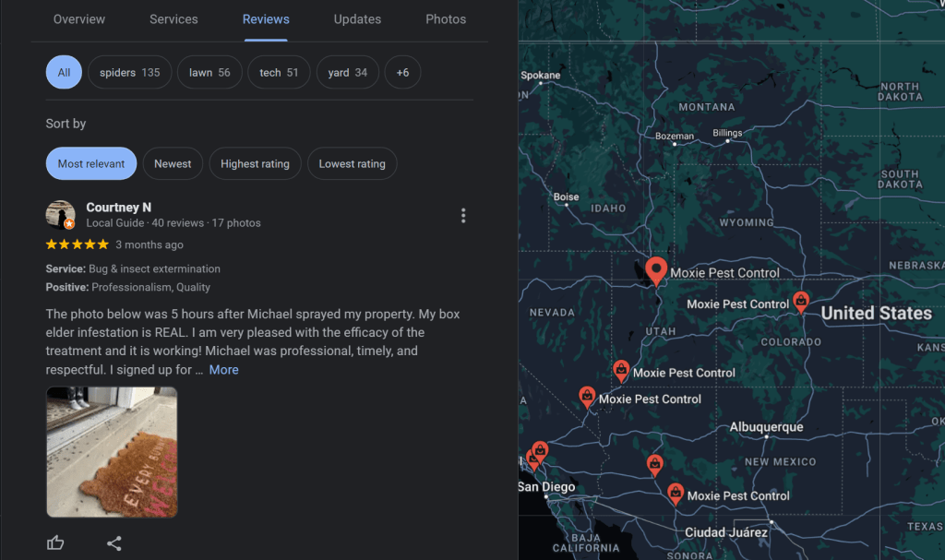Sort reviews by Highest rating

[255, 163]
